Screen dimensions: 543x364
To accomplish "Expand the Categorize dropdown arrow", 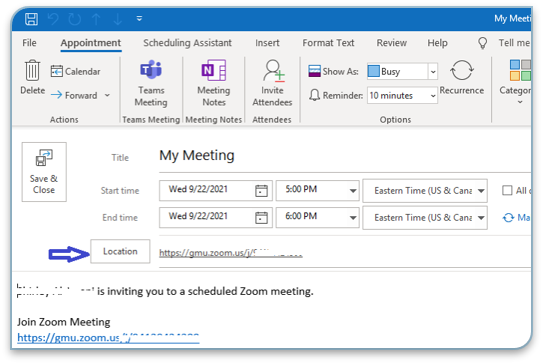I will pyautogui.click(x=519, y=102).
